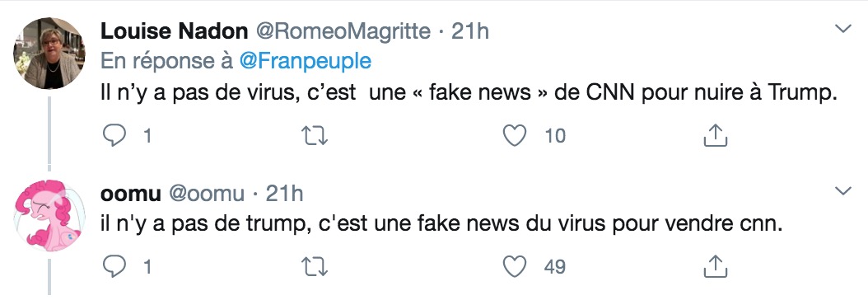
Task: Reply to Louise Nadon's tweet
Action: pyautogui.click(x=114, y=136)
